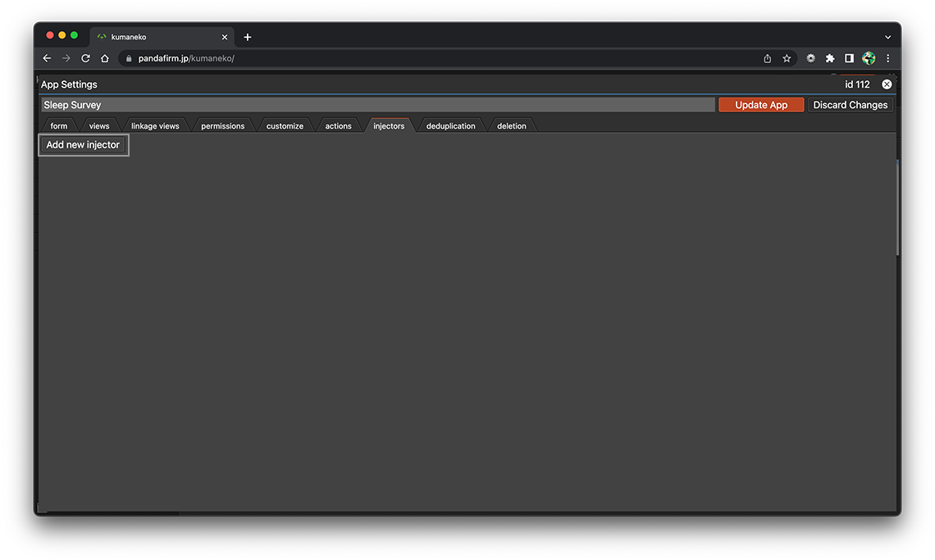
Task: Go to the deduplication tab
Action: pos(450,126)
